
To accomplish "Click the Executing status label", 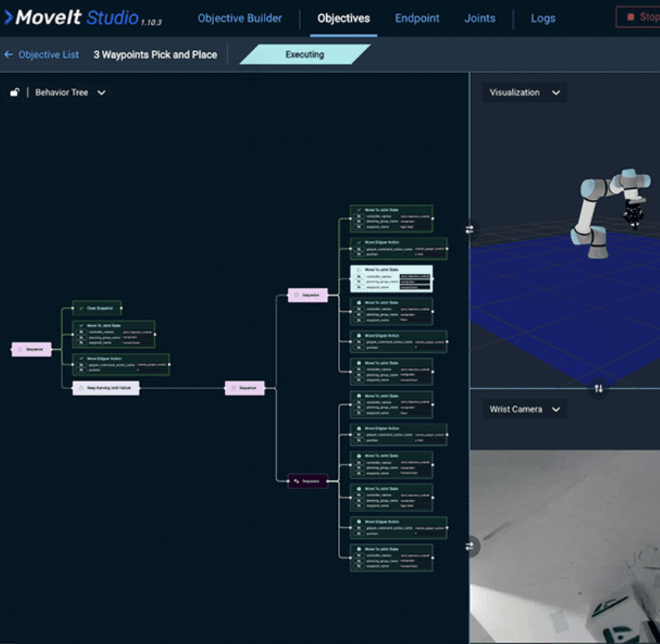I will 305,54.
